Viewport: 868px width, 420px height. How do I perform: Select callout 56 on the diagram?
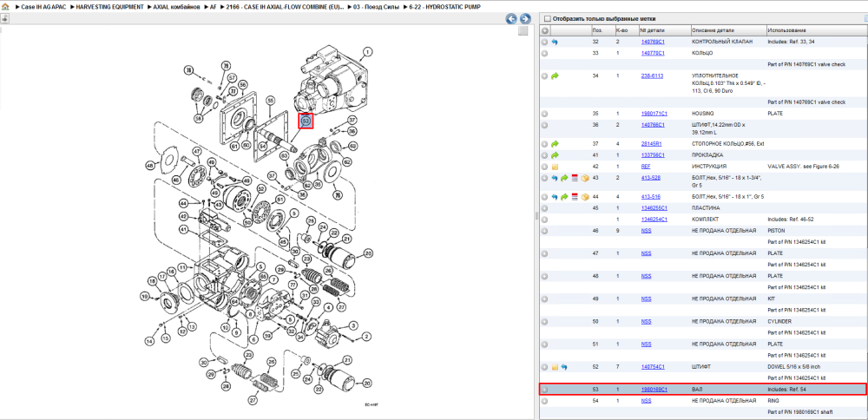pos(242,85)
